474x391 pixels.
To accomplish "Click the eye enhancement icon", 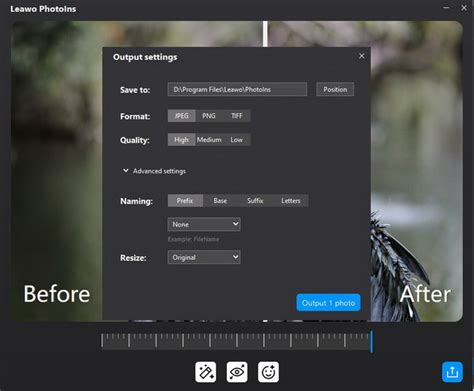I will pyautogui.click(x=237, y=372).
